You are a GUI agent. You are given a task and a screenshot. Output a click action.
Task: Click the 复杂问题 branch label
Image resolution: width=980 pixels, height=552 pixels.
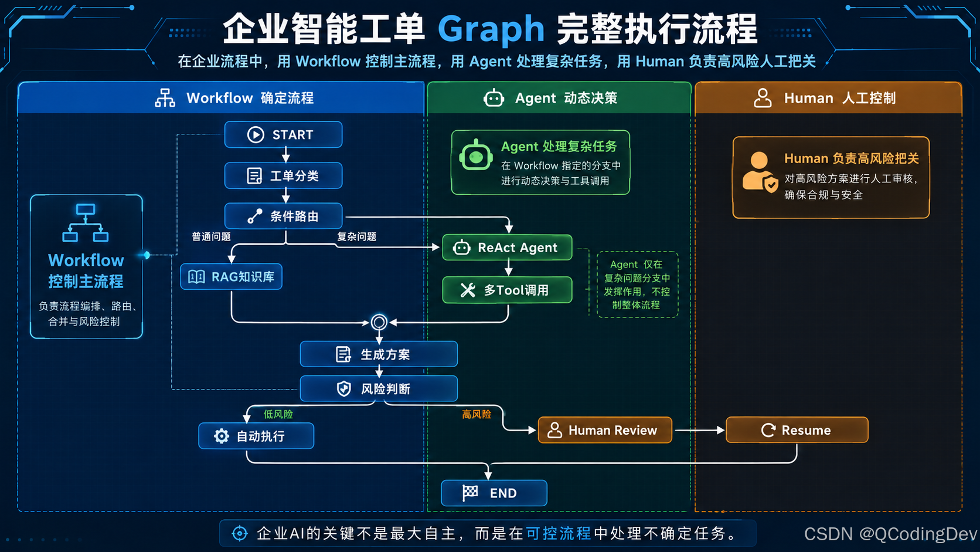356,237
